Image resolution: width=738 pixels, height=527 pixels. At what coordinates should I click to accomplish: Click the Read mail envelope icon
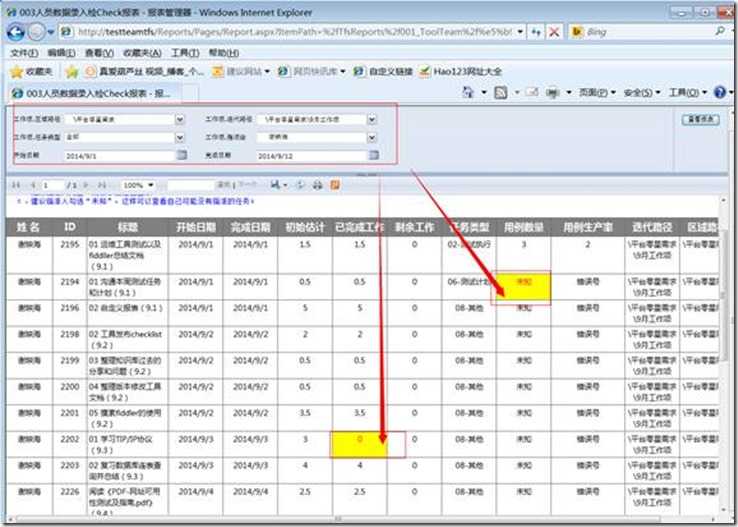[x=531, y=92]
